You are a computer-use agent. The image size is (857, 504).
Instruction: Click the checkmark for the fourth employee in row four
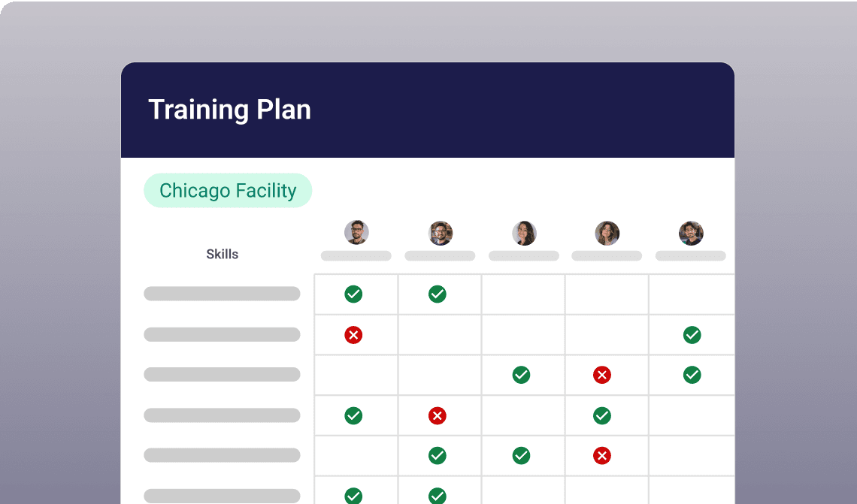602,415
